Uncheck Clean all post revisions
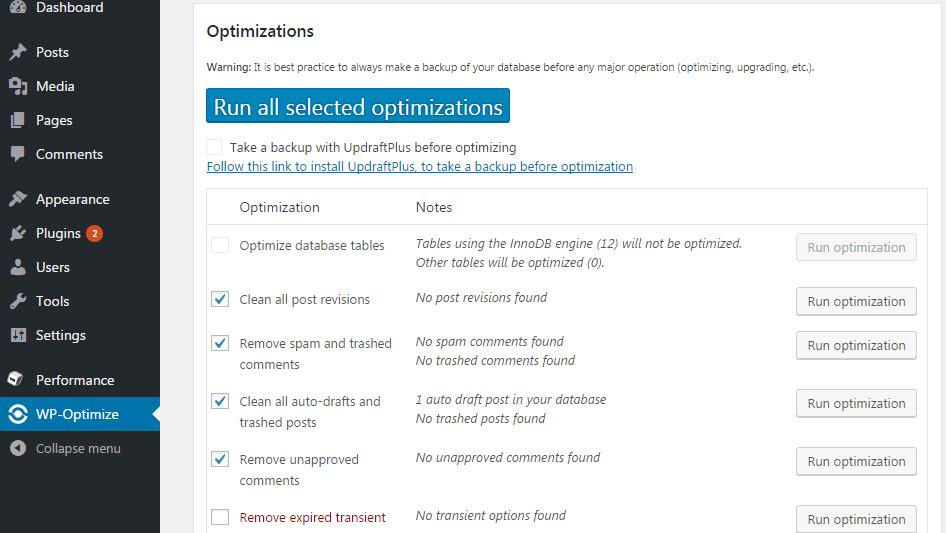The width and height of the screenshot is (946, 533). (x=220, y=299)
